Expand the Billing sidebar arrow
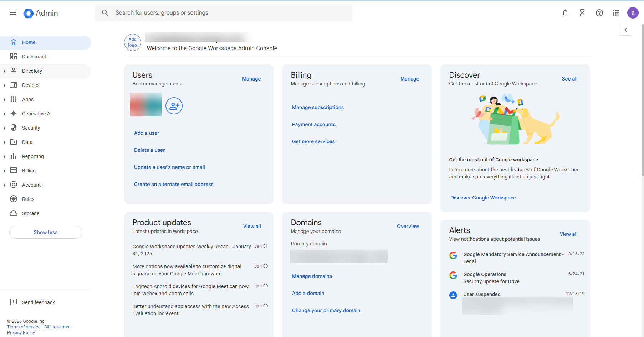This screenshot has width=644, height=337. tap(5, 171)
